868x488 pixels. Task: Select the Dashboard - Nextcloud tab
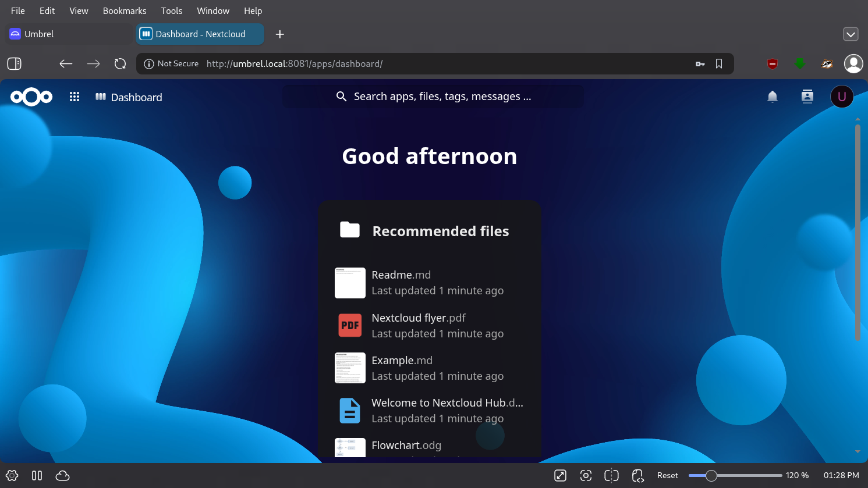200,34
